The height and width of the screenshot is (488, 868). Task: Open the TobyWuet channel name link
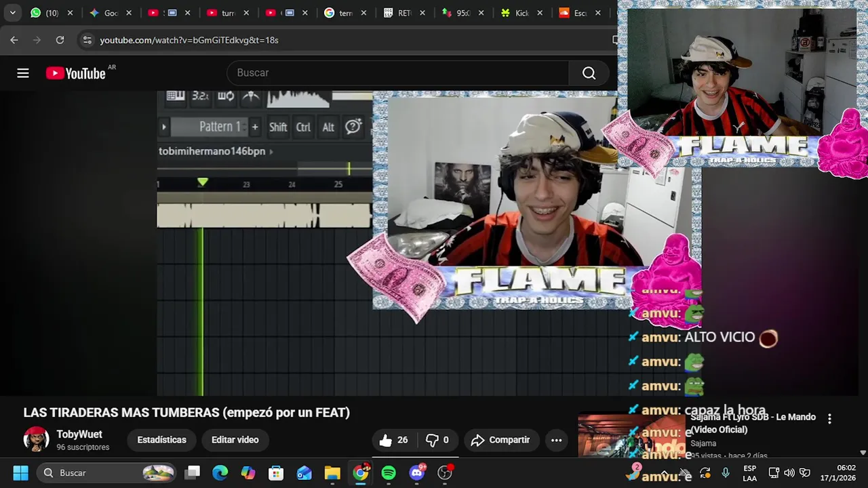coord(79,434)
